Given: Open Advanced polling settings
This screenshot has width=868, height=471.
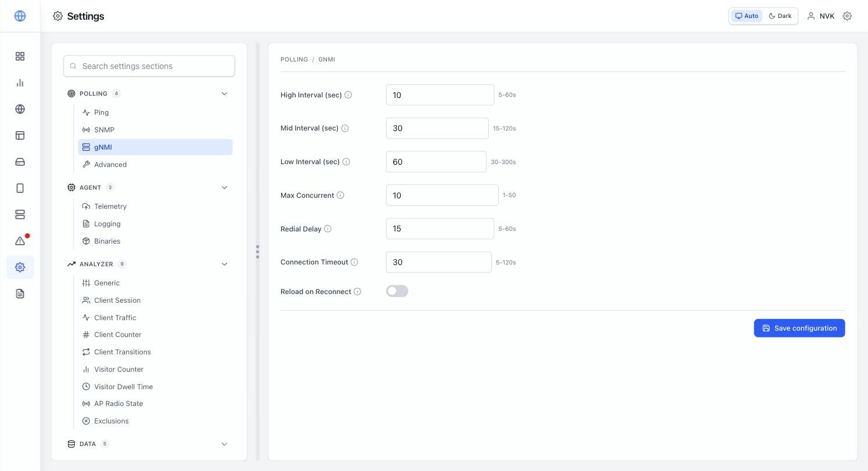Looking at the screenshot, I should [155, 165].
